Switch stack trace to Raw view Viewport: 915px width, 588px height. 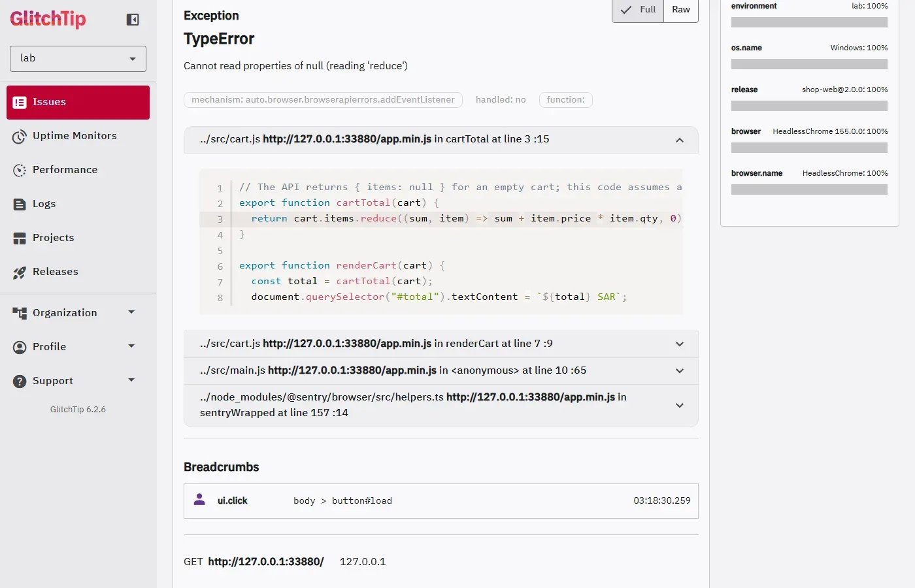(681, 10)
